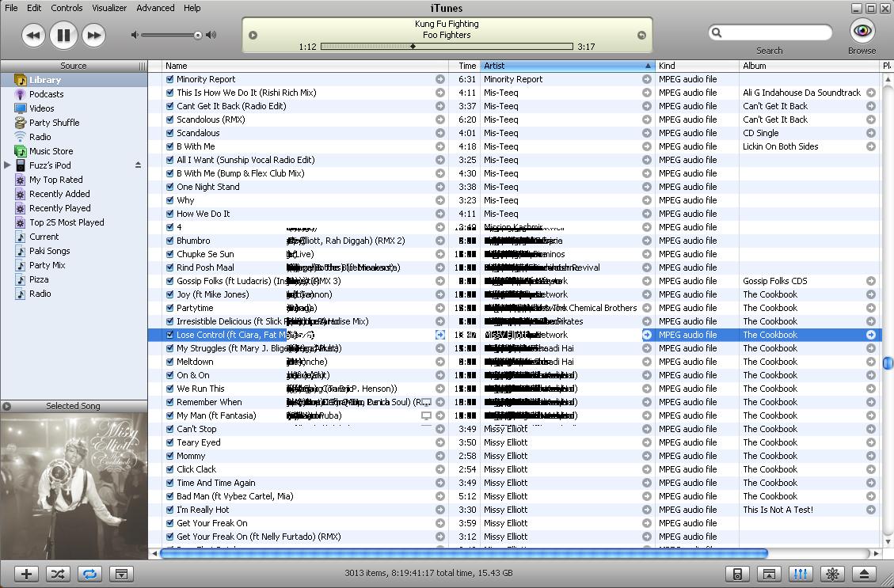Screen dimensions: 894x588
Task: Toggle repeat playback button
Action: coord(89,574)
